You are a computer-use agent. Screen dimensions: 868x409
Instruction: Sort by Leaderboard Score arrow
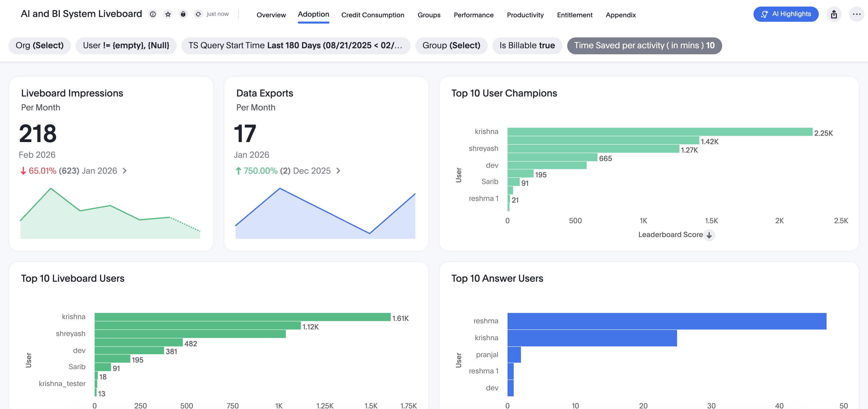[709, 235]
